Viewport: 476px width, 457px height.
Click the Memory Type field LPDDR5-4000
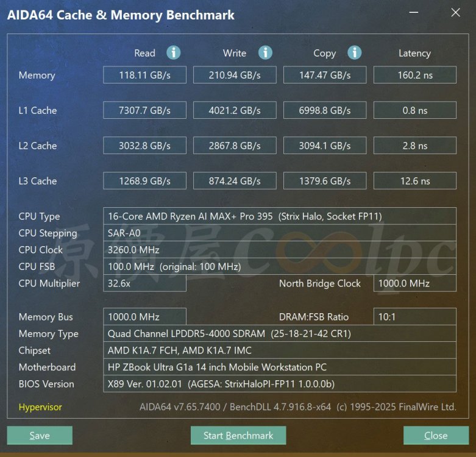[x=280, y=333]
